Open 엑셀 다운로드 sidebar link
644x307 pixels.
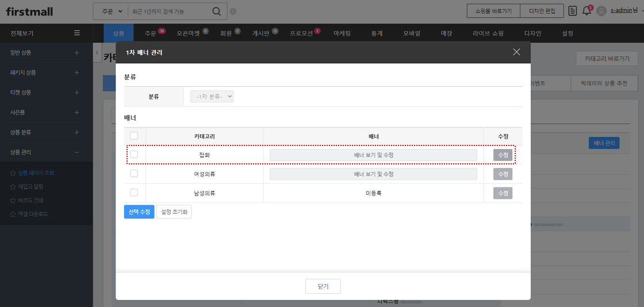(33, 214)
